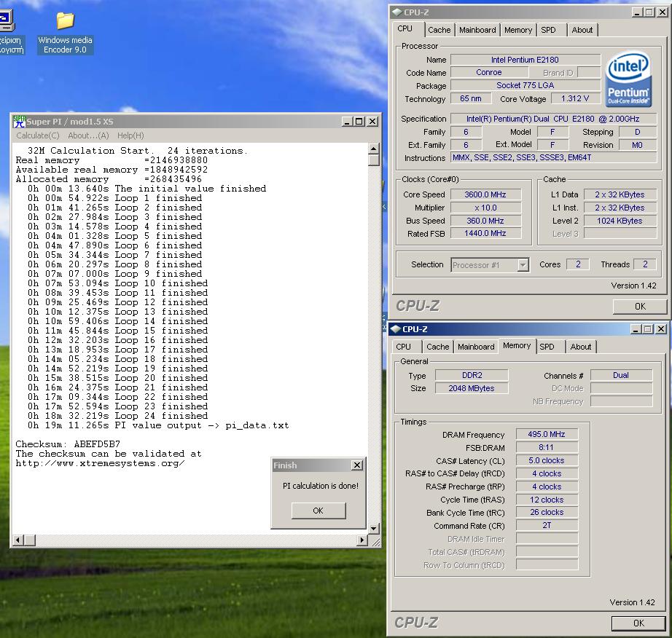The width and height of the screenshot is (672, 638).
Task: Click the Intel Pentium logo badge
Action: pos(628,79)
